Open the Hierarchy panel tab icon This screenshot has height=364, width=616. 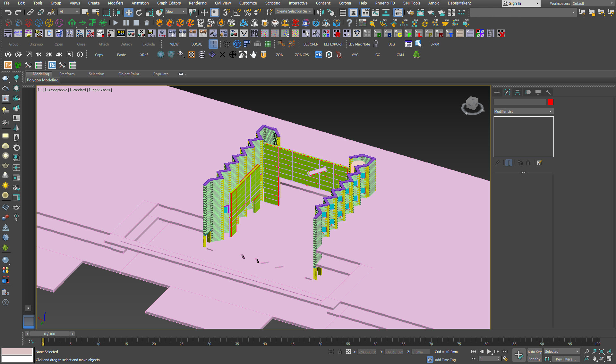[x=518, y=92]
